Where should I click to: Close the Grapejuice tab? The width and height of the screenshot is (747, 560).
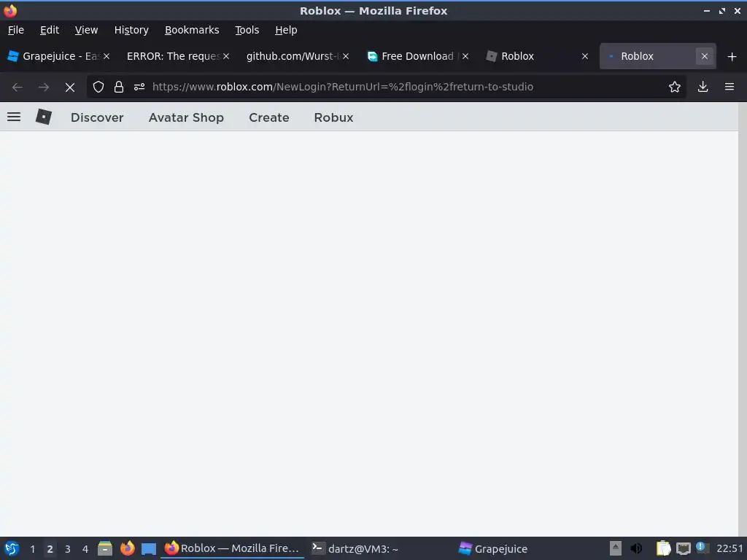(107, 56)
